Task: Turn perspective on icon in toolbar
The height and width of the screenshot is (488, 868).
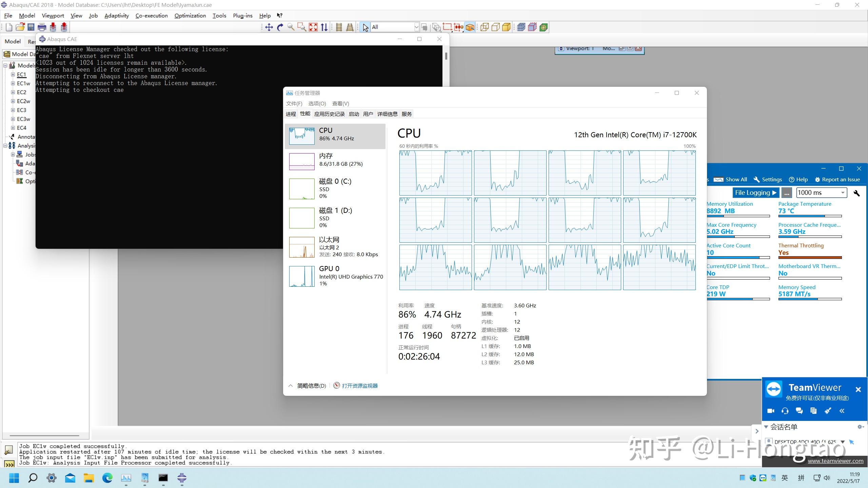Action: coord(350,27)
